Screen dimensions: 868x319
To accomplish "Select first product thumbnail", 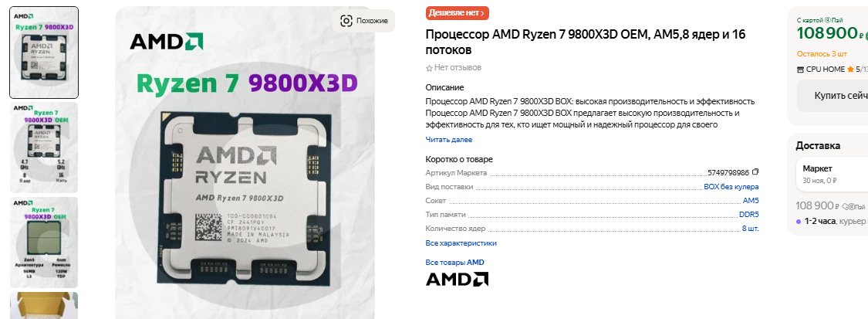I will coord(43,53).
